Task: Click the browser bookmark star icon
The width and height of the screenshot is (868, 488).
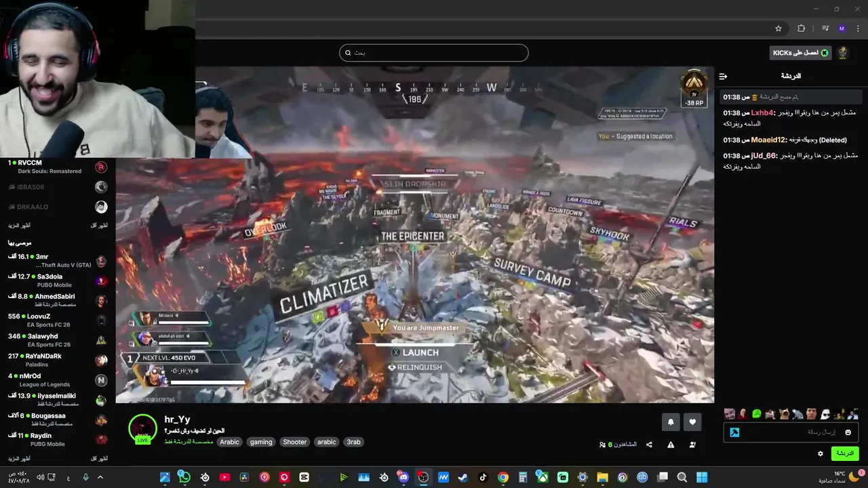Action: click(778, 28)
